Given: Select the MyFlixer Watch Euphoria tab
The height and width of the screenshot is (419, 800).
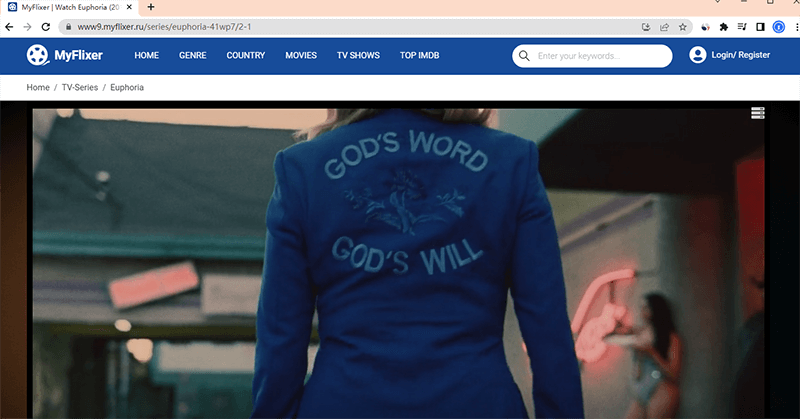Looking at the screenshot, I should click(x=69, y=7).
